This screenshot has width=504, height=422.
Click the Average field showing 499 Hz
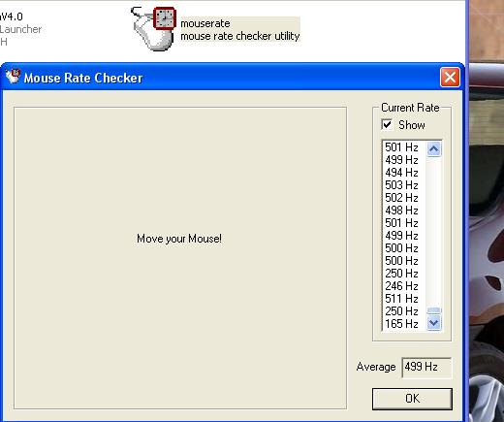point(426,368)
